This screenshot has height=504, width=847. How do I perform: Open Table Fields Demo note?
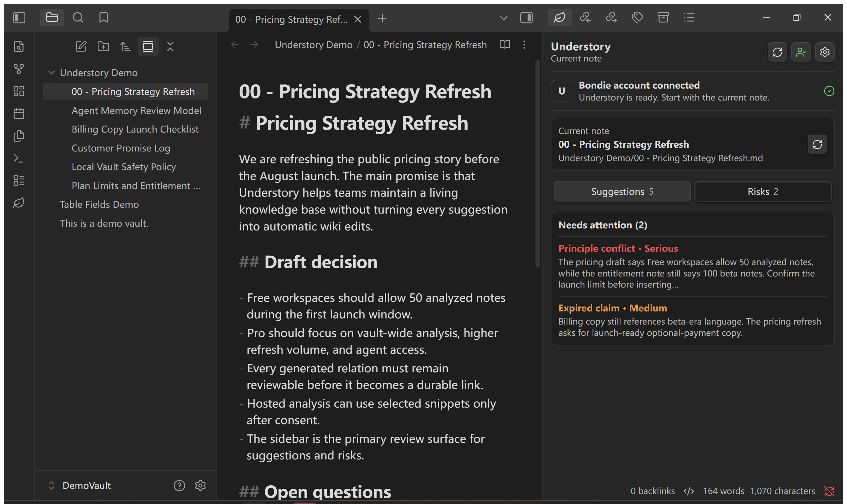click(x=99, y=205)
